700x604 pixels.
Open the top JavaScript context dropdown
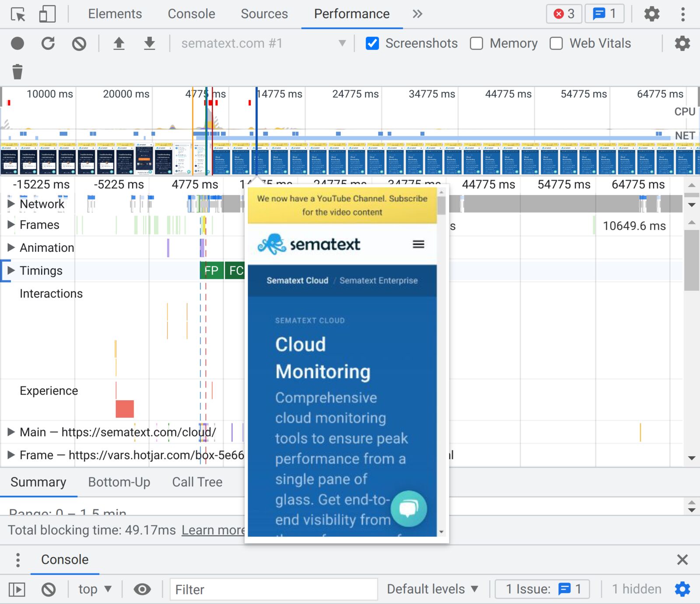[x=95, y=589]
